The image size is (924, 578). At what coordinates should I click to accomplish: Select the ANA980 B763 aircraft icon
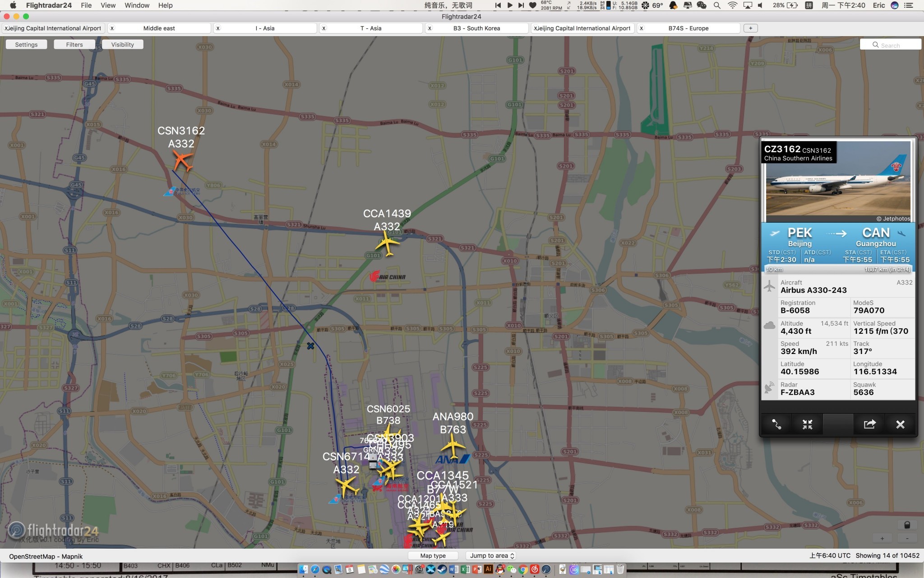click(x=453, y=447)
